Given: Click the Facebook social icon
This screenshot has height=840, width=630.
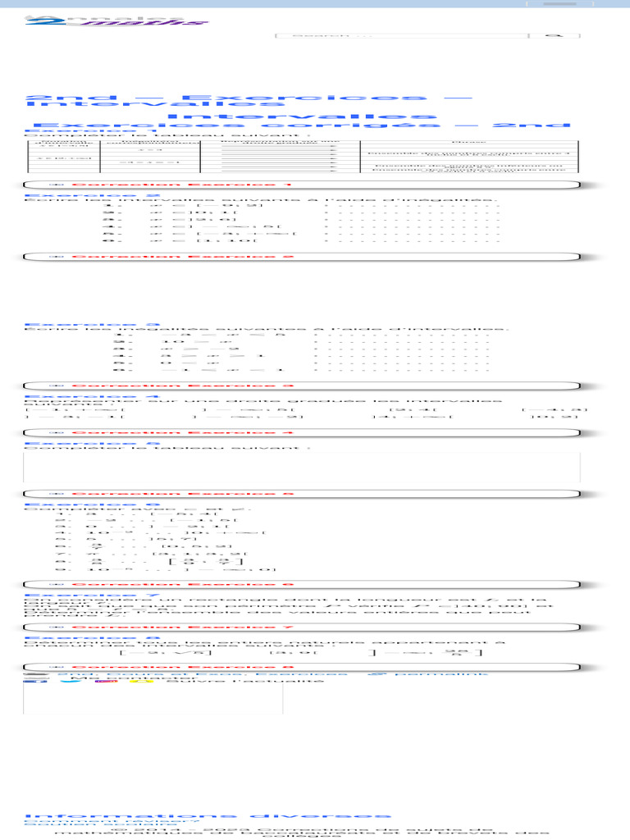Looking at the screenshot, I should [35, 681].
